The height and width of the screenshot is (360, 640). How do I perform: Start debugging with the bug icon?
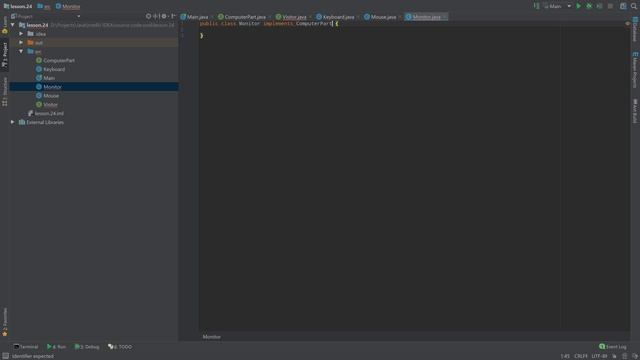tap(589, 6)
